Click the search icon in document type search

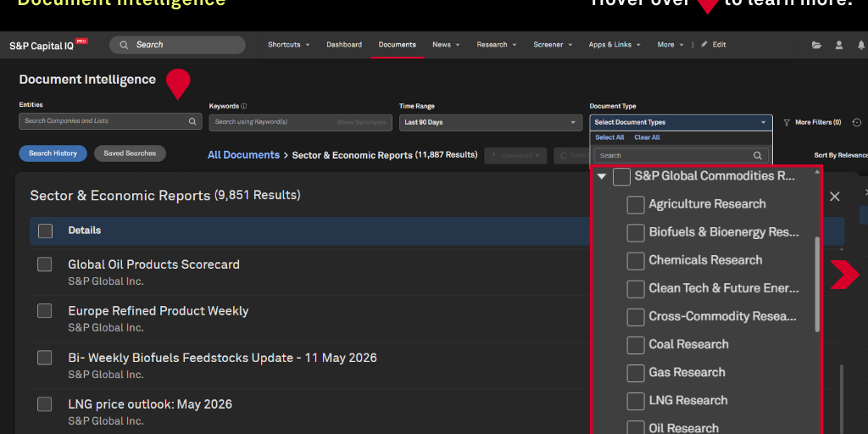click(x=757, y=156)
